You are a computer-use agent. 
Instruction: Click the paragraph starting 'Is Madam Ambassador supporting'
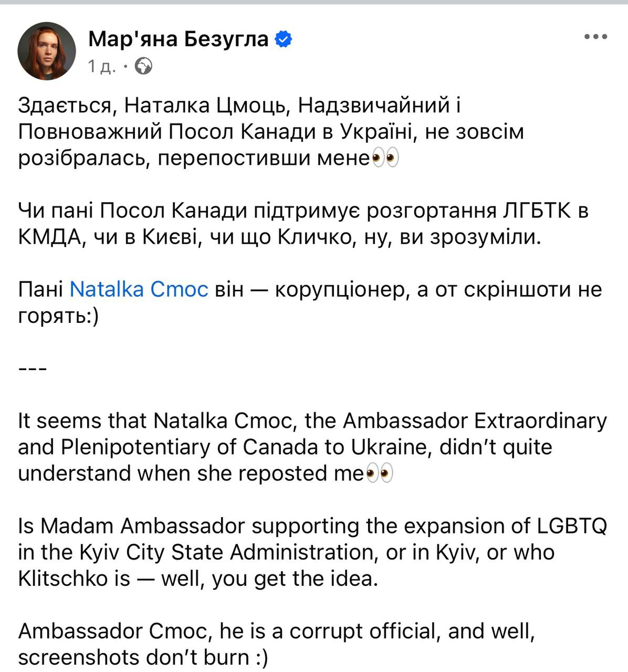click(312, 552)
